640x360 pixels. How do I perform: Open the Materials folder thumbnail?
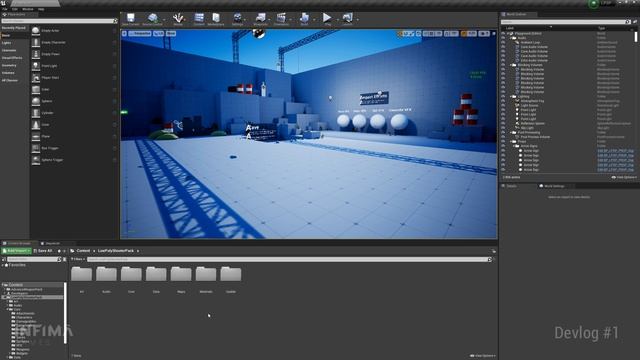(x=206, y=274)
